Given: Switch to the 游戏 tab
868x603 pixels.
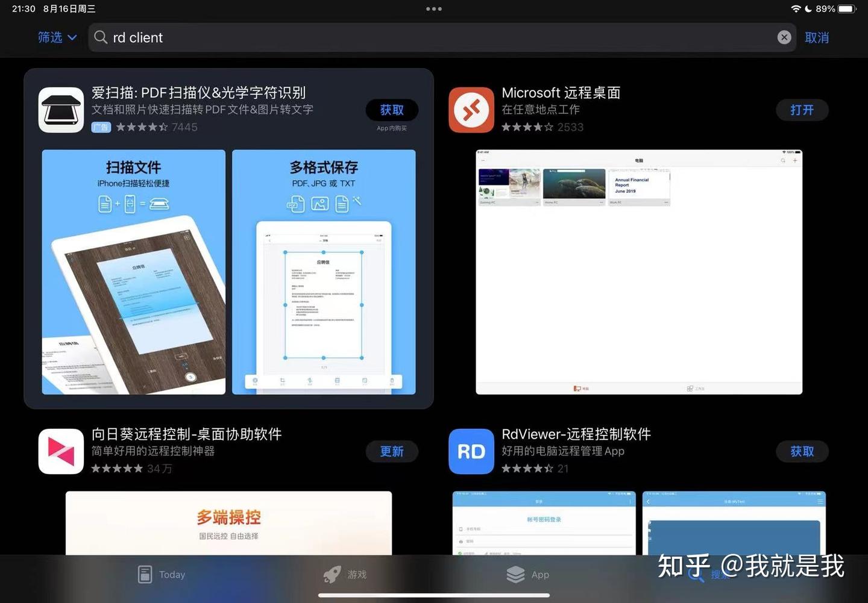Looking at the screenshot, I should (345, 574).
